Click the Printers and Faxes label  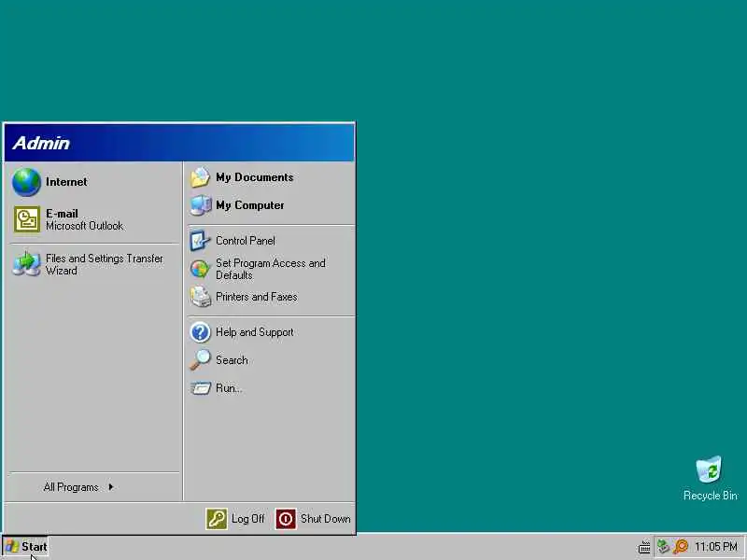tap(256, 297)
